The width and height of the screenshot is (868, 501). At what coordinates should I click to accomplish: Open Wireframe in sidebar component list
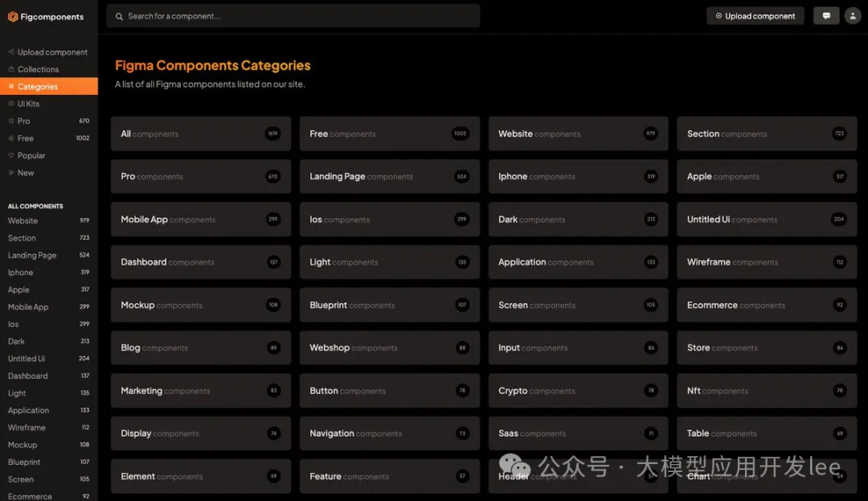coord(49,427)
